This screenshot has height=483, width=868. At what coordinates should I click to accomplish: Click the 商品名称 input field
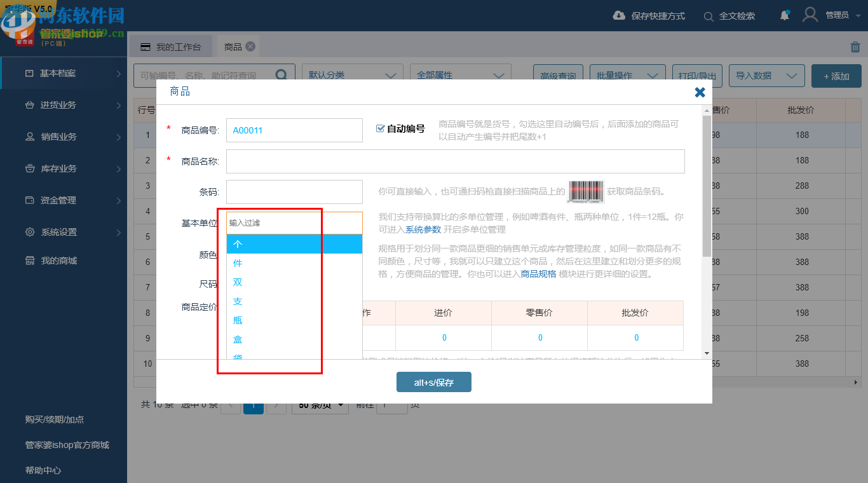(455, 161)
